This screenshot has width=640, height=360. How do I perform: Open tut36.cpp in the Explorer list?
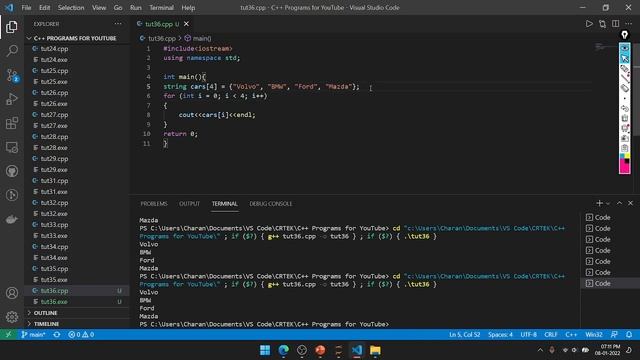(x=77, y=291)
